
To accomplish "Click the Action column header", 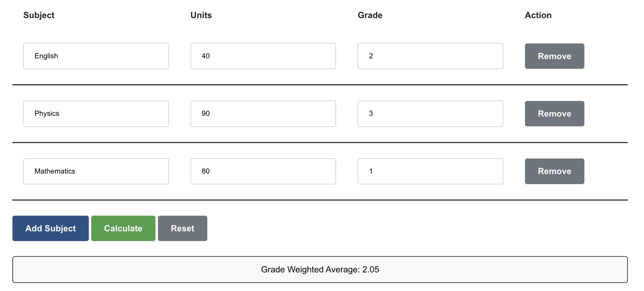I will (538, 15).
